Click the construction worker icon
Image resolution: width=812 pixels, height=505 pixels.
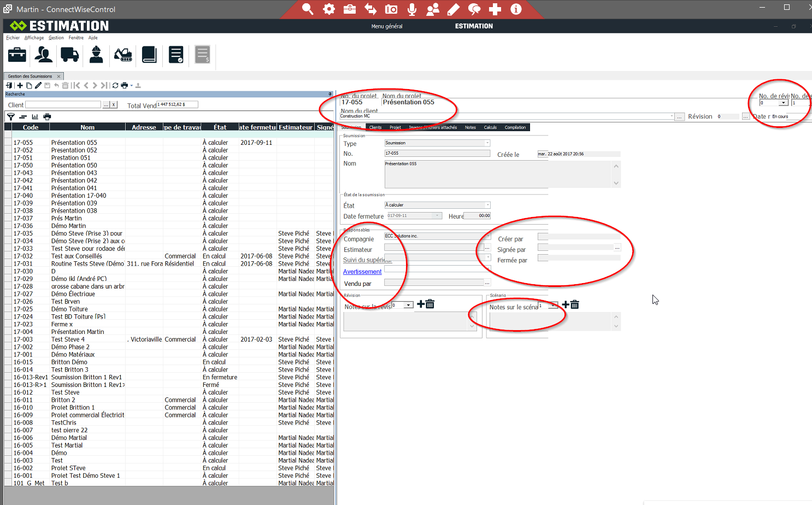[96, 55]
